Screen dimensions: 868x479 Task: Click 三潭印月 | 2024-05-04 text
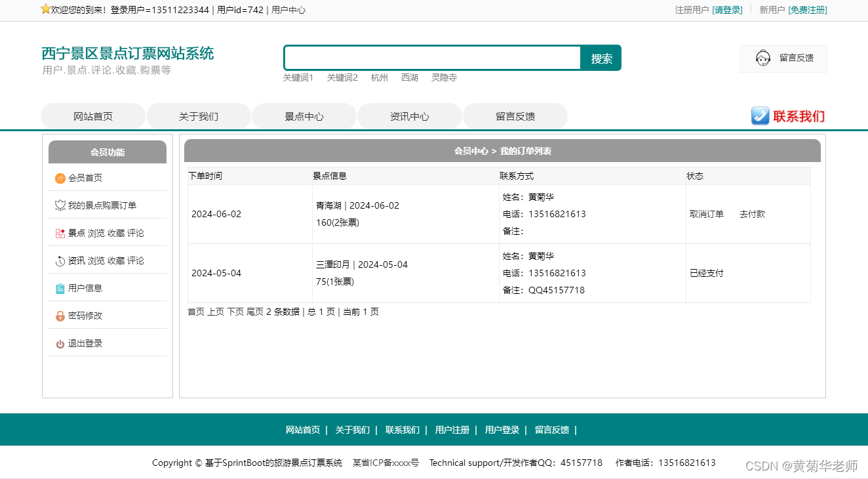tap(362, 264)
